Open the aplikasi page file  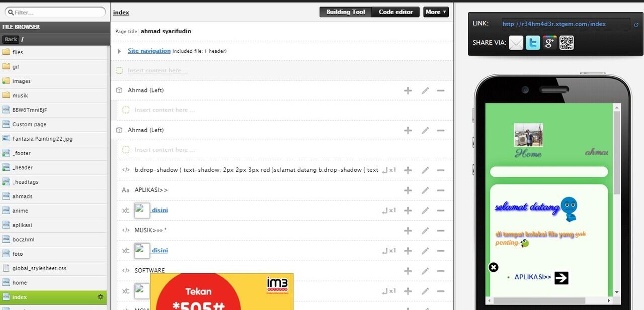coord(53,225)
